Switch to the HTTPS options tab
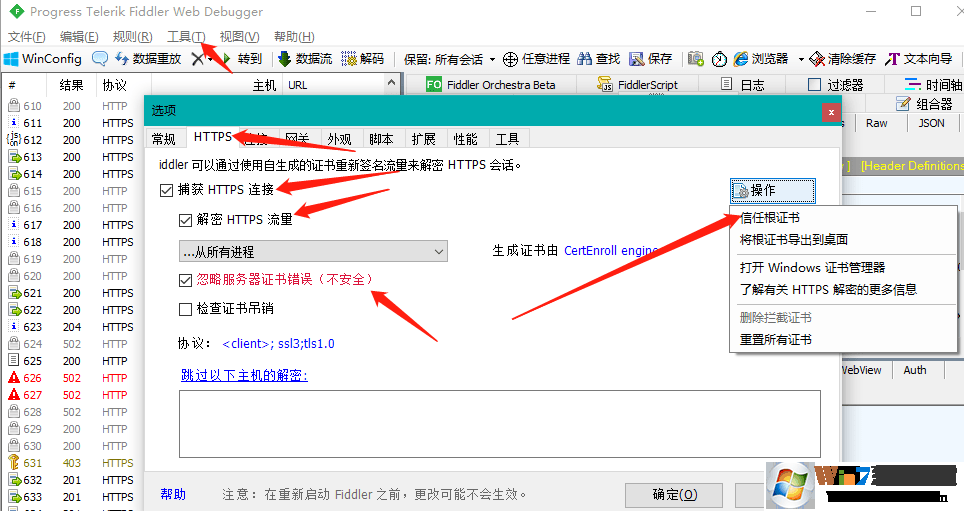 [212, 137]
